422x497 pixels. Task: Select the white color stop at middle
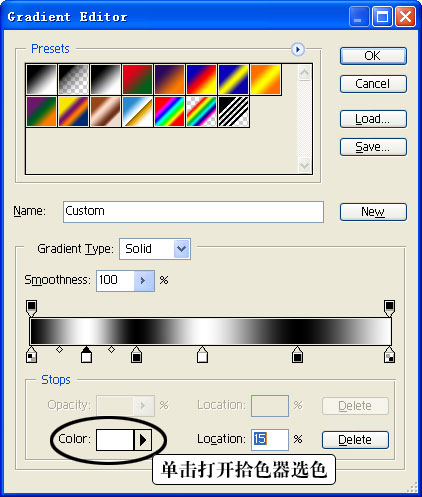click(202, 355)
